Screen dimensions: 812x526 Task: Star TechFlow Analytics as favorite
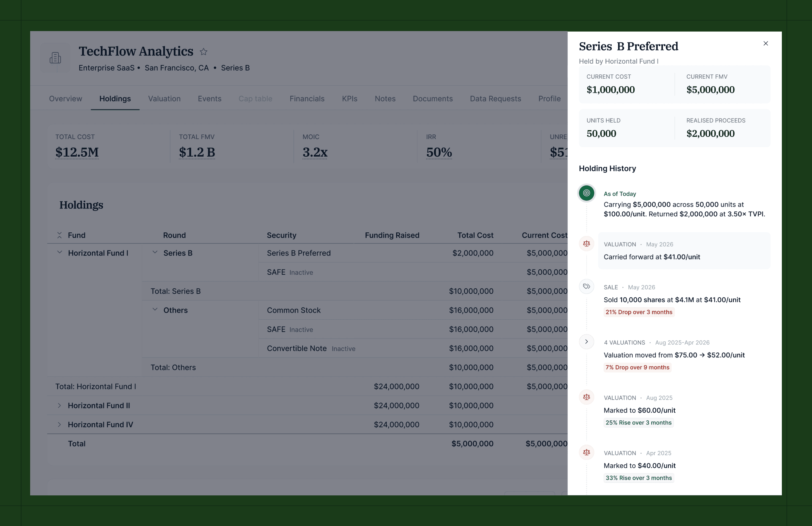(203, 52)
